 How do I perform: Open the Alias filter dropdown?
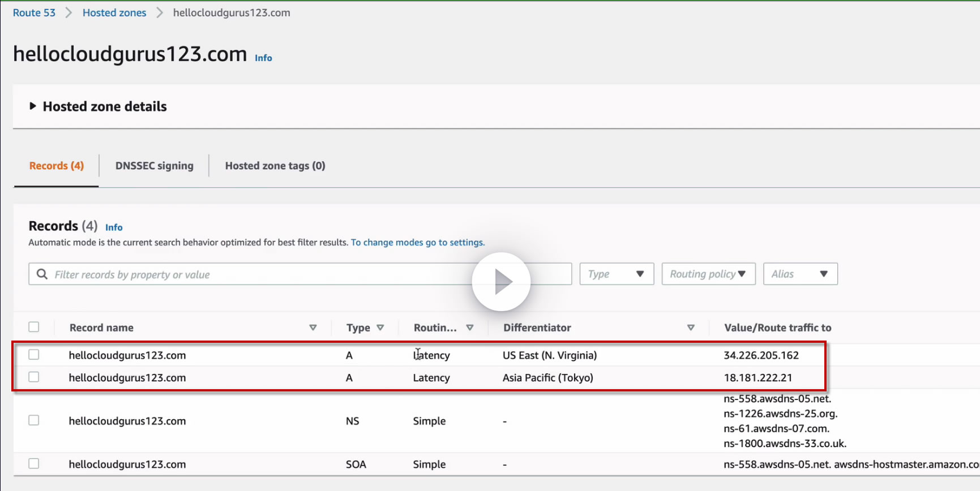point(800,274)
